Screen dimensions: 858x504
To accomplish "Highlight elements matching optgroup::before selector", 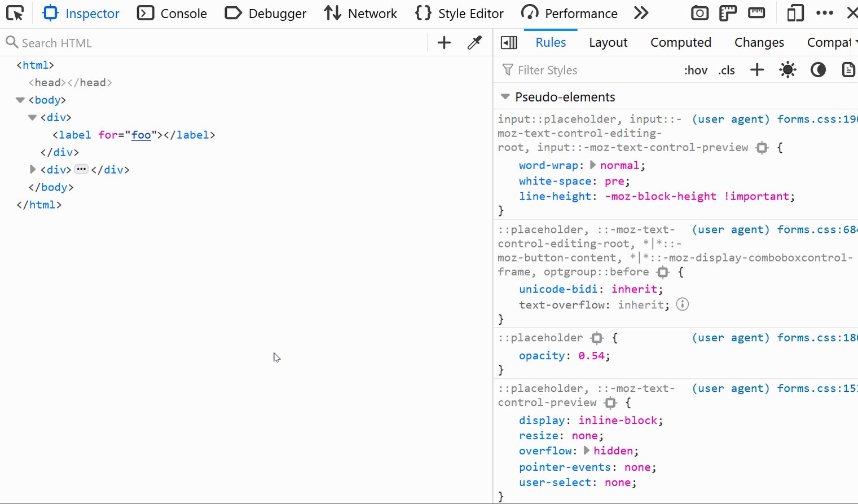I will pos(663,272).
